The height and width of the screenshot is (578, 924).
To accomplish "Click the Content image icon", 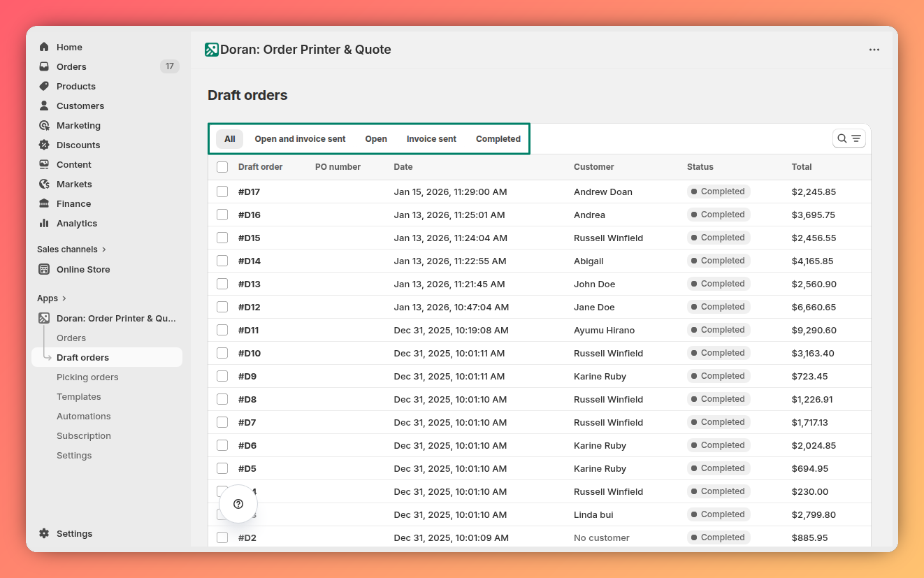I will pos(44,164).
